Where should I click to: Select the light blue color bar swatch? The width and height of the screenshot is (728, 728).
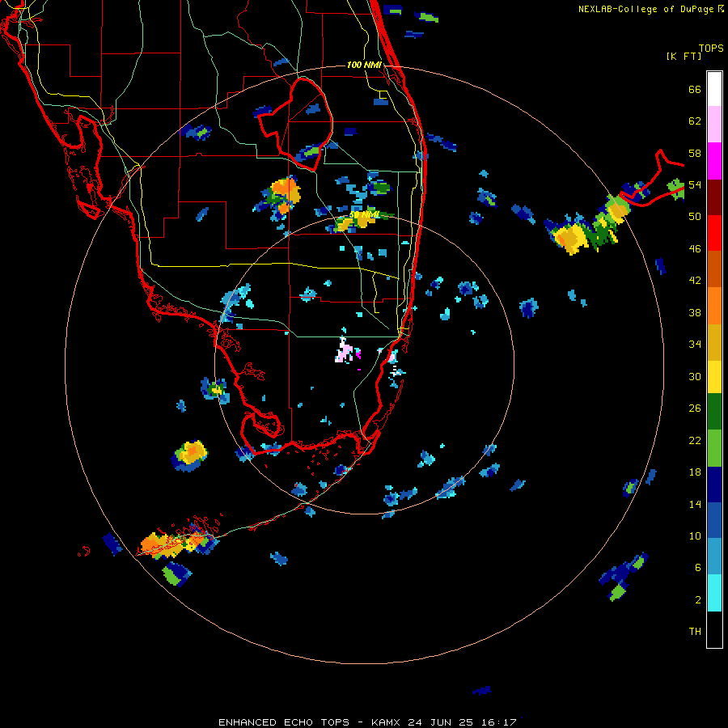click(714, 557)
